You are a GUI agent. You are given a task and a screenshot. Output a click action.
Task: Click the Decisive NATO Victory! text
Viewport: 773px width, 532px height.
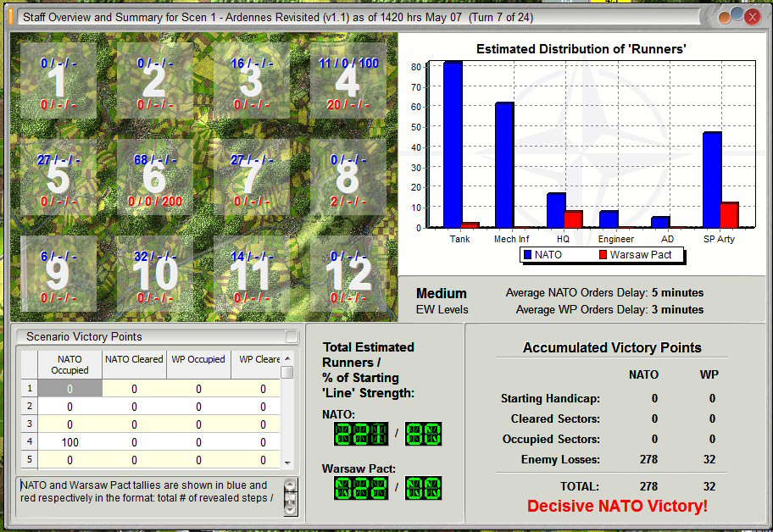617,506
